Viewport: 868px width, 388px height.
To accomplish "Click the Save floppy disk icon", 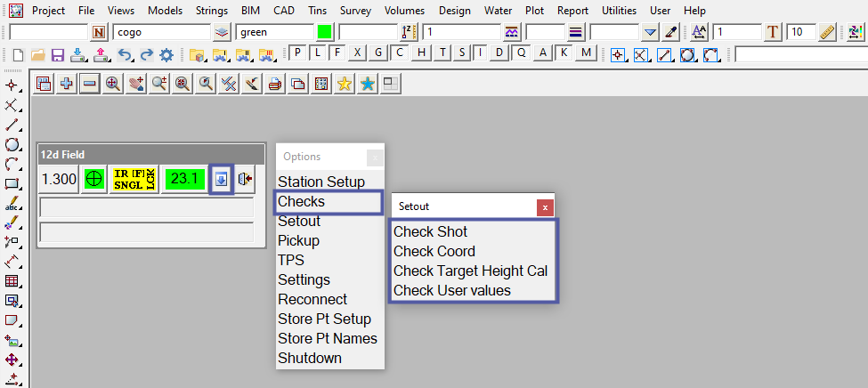I will [x=58, y=55].
